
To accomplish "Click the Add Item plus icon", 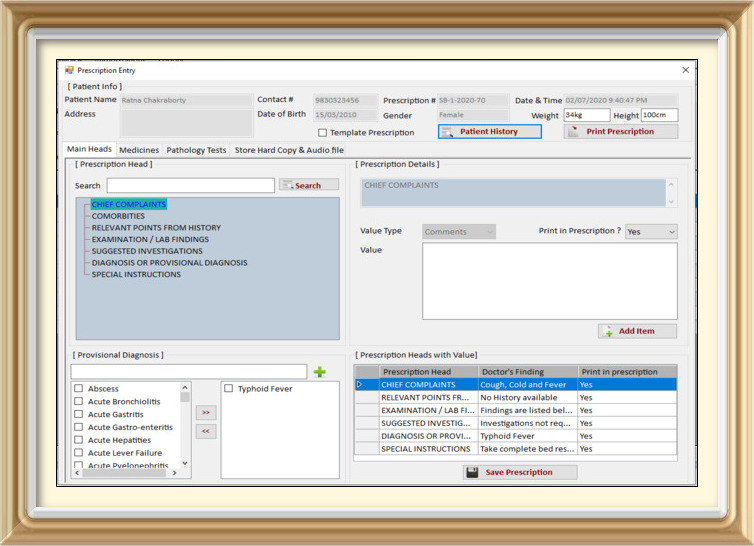I will coord(608,331).
